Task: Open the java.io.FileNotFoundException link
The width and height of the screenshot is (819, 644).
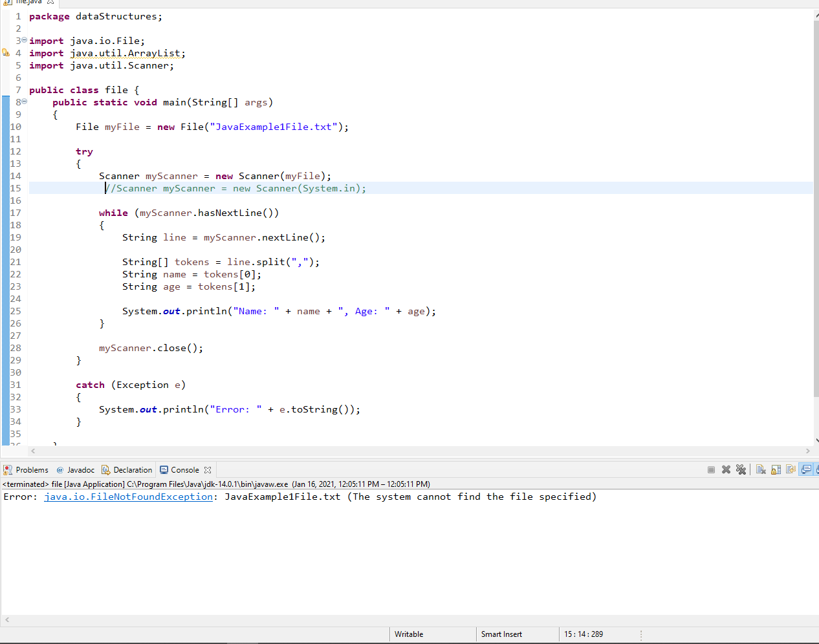Action: click(x=128, y=497)
